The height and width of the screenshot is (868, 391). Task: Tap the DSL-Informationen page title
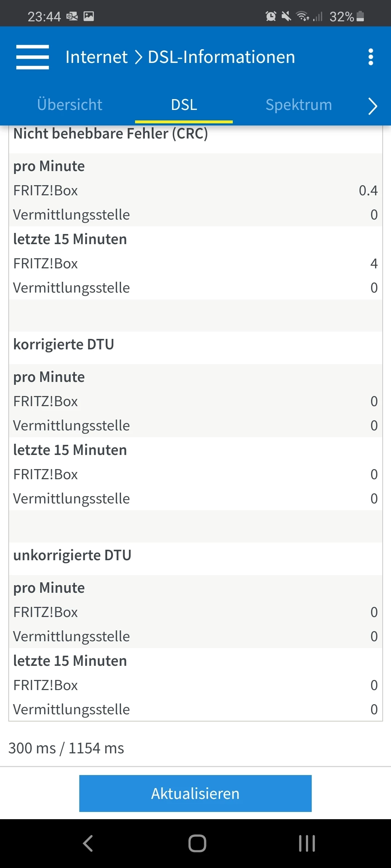click(x=222, y=57)
